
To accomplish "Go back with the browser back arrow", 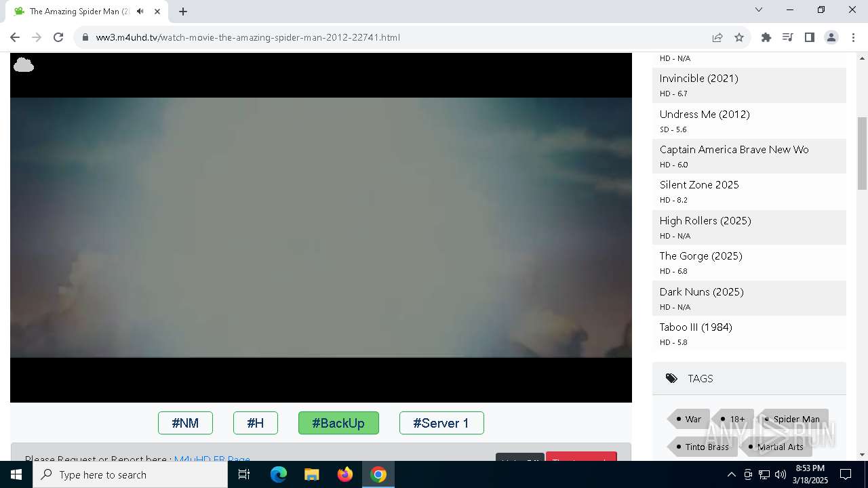I will click(x=15, y=37).
